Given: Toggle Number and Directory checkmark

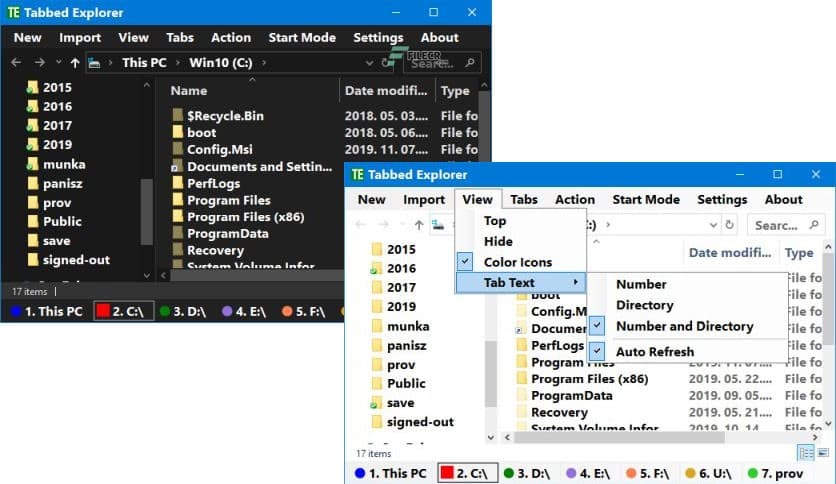Looking at the screenshot, I should [x=597, y=326].
